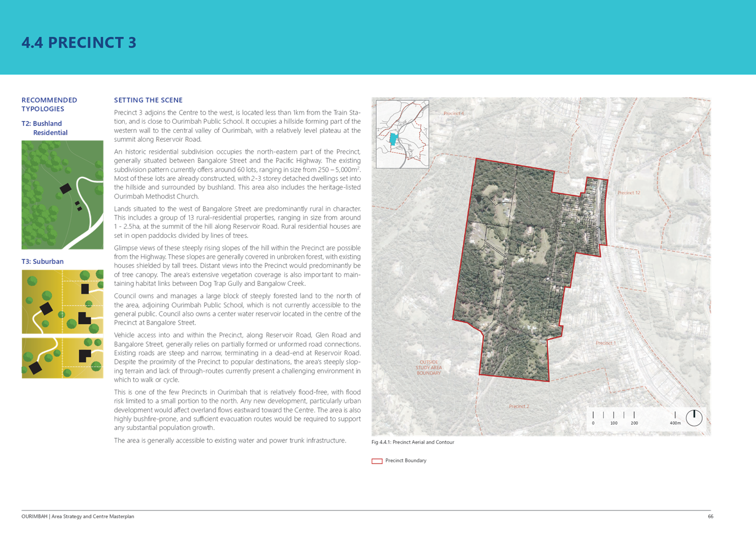This screenshot has width=756, height=535.
Task: Click the T3: Suburban label
Action: [x=42, y=262]
